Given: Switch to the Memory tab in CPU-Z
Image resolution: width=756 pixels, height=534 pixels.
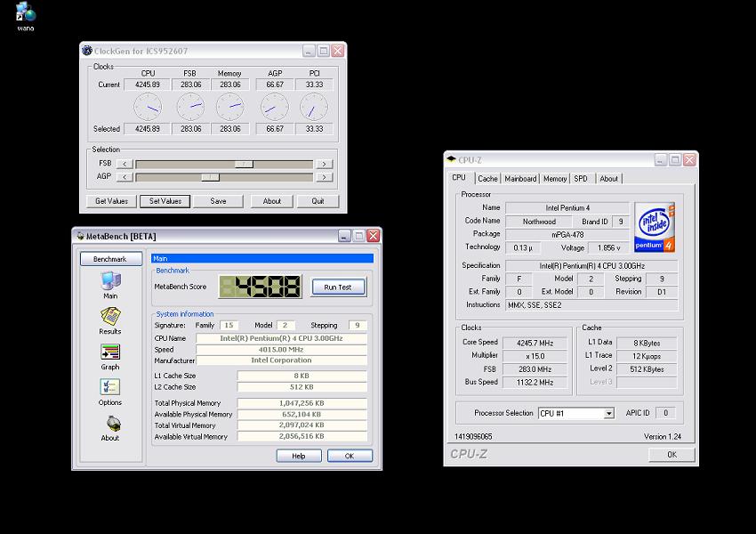Looking at the screenshot, I should (555, 179).
